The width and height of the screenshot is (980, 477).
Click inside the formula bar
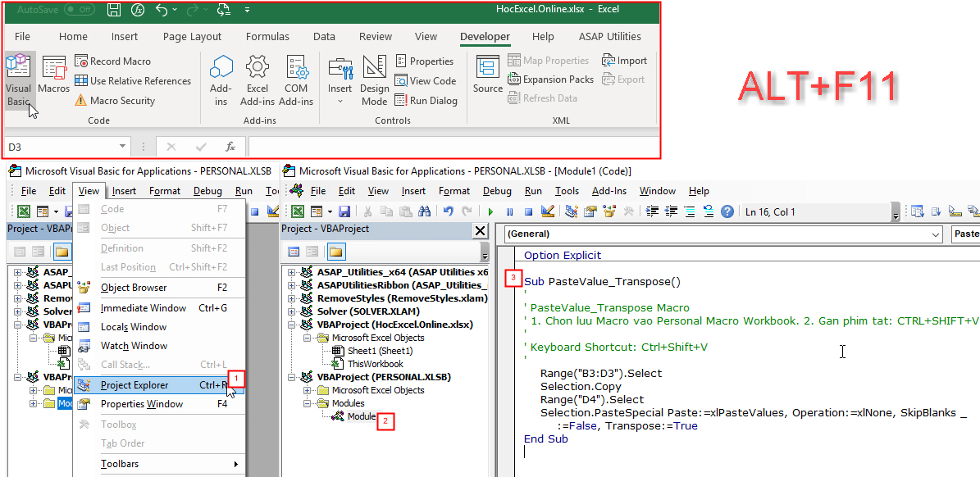[x=454, y=147]
